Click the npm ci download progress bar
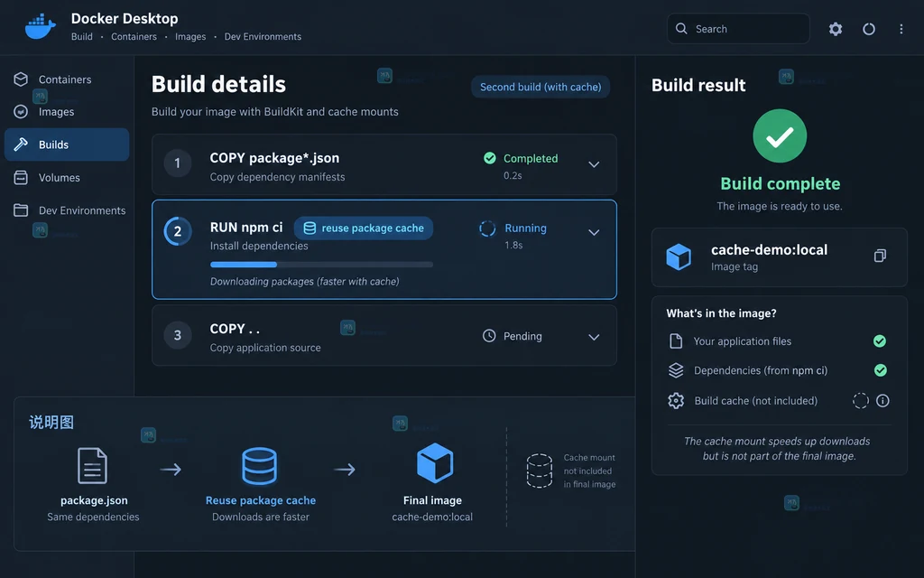Screen dimensions: 924x578 [322, 265]
